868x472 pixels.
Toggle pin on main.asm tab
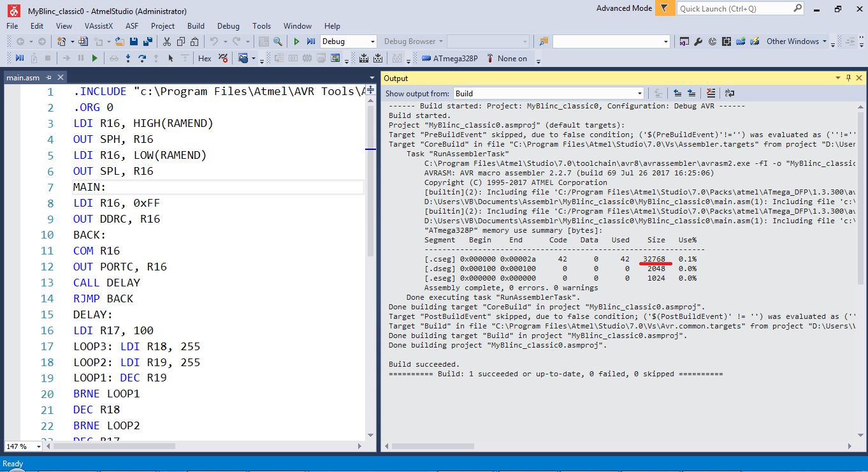tap(48, 77)
